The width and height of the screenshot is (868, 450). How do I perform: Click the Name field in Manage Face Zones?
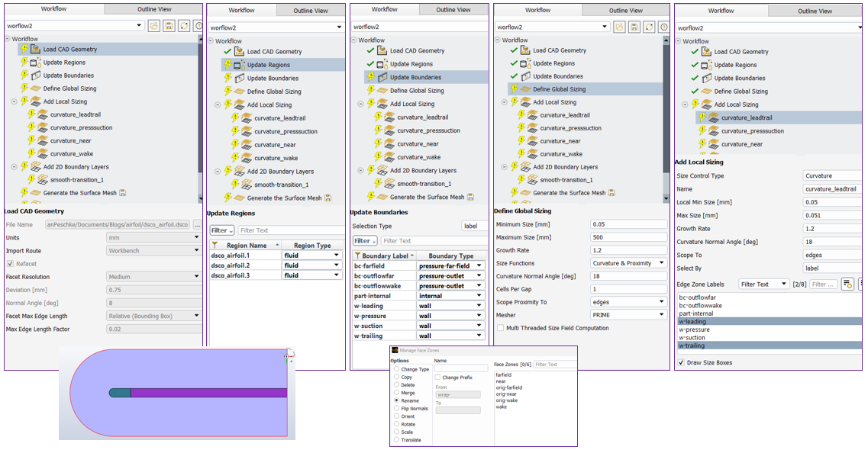pos(460,368)
